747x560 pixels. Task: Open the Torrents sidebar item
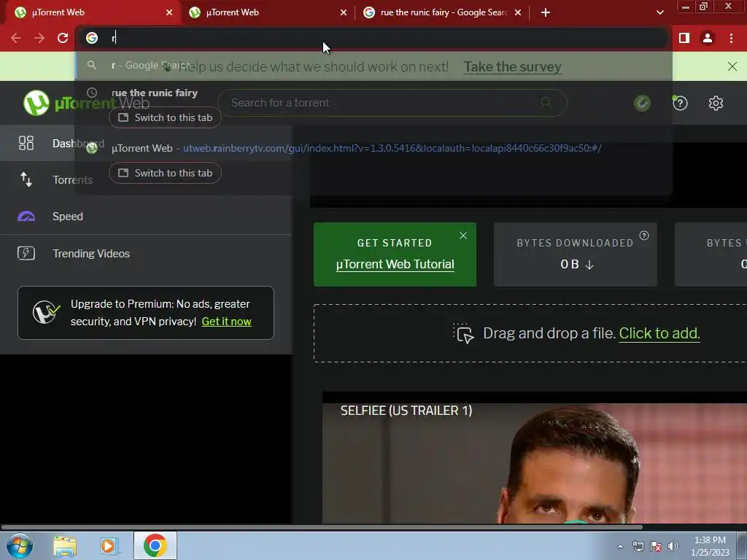(x=146, y=180)
